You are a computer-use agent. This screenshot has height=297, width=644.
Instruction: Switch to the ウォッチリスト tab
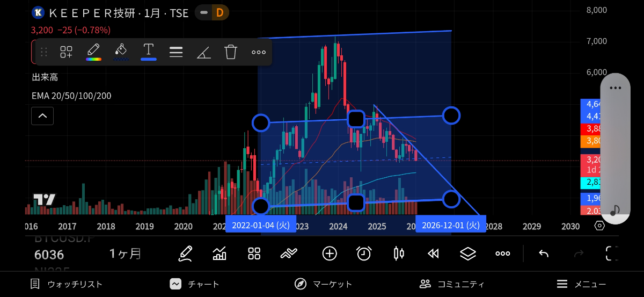tap(67, 284)
